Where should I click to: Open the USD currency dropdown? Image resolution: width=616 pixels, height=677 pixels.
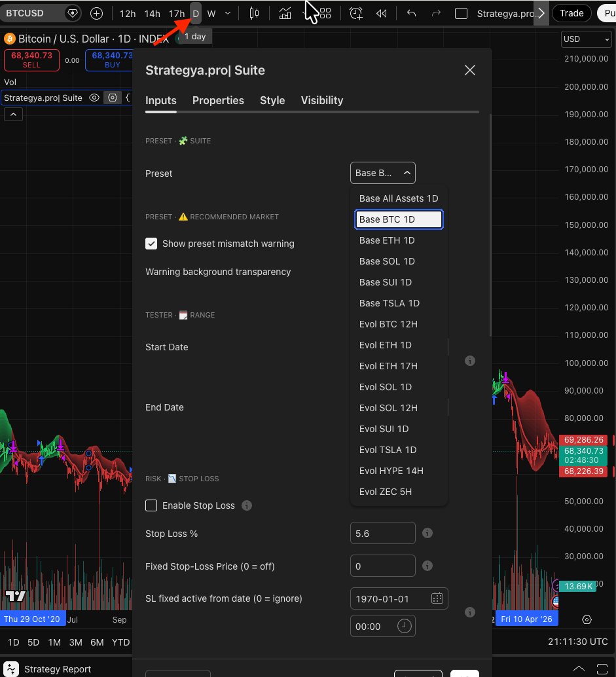pos(586,39)
